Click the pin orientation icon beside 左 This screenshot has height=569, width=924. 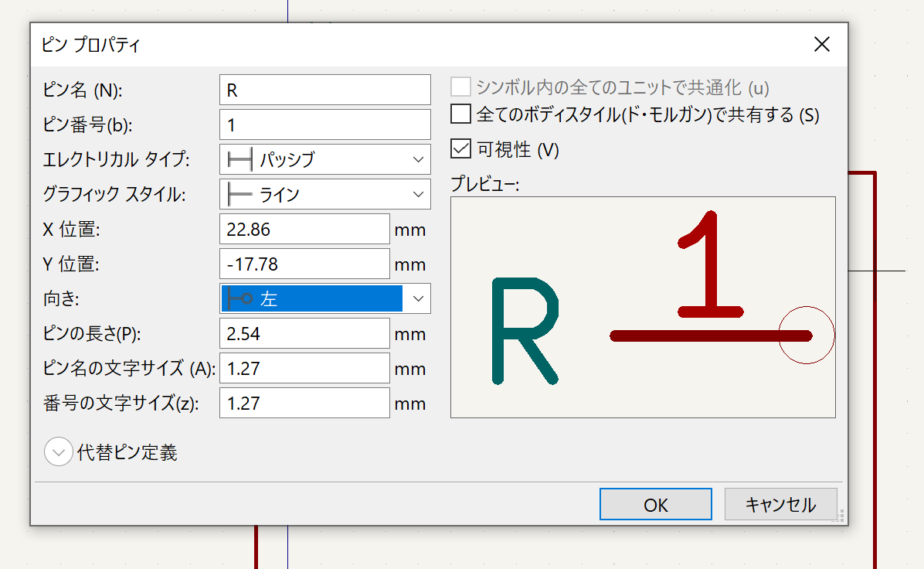tap(239, 298)
